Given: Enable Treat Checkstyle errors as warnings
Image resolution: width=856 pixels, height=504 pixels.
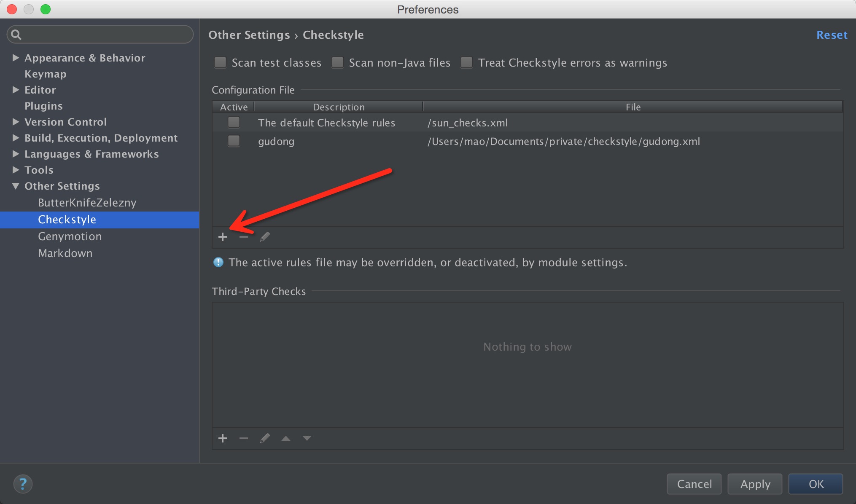Looking at the screenshot, I should pos(466,63).
